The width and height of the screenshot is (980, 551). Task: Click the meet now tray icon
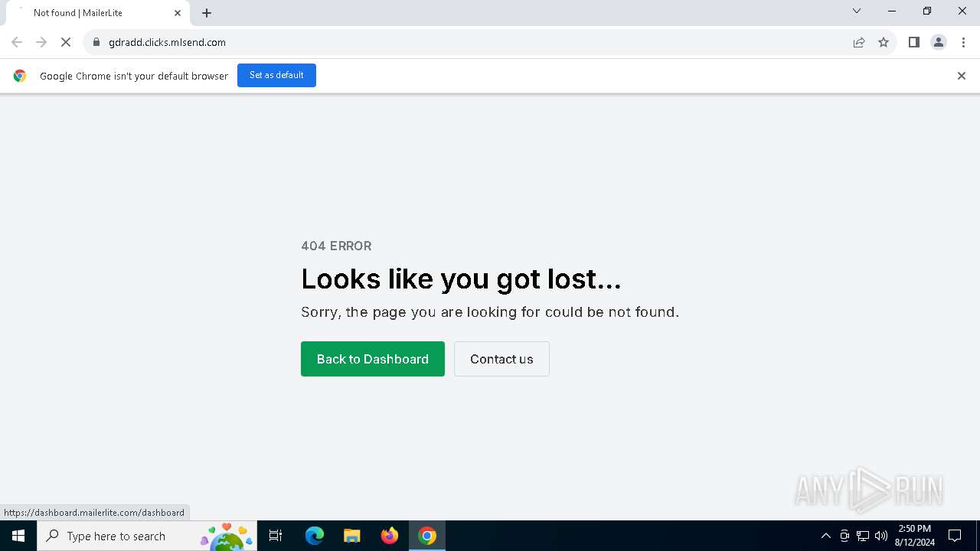click(x=844, y=536)
